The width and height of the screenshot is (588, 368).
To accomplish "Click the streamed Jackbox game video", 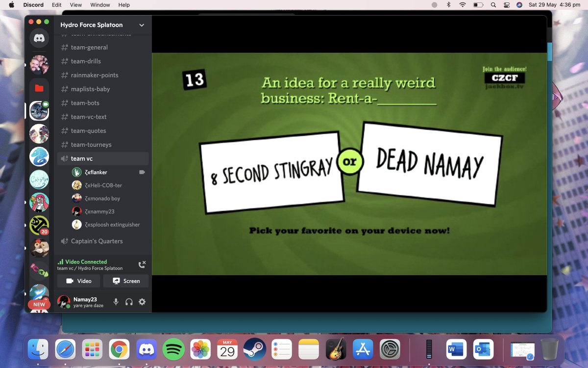I will 349,164.
